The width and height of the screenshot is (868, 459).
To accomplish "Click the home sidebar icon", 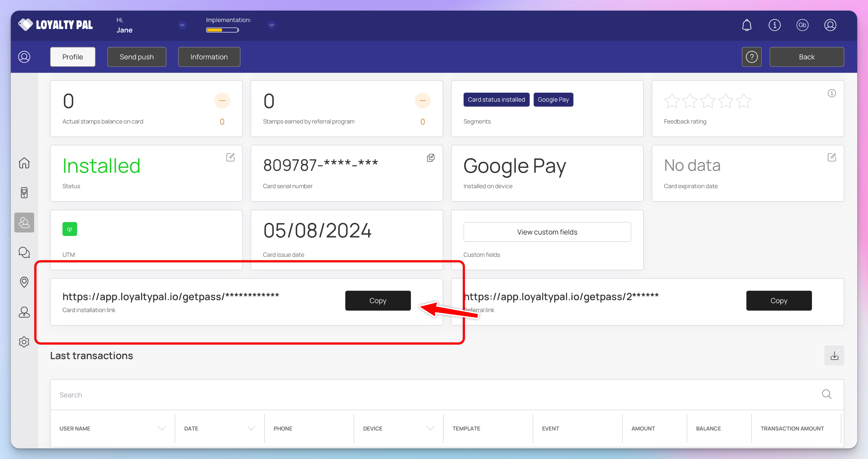I will 24,163.
